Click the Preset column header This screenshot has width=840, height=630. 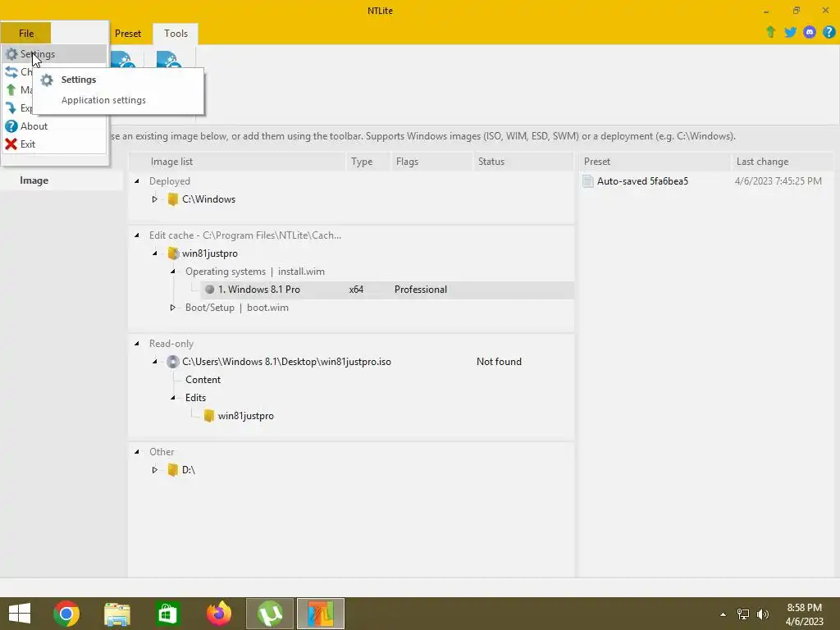point(655,162)
